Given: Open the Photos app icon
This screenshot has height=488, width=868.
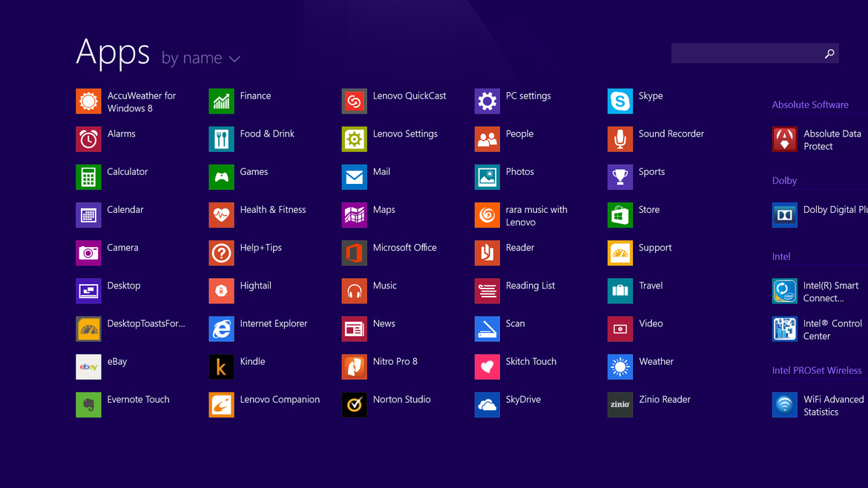Looking at the screenshot, I should coord(487,177).
